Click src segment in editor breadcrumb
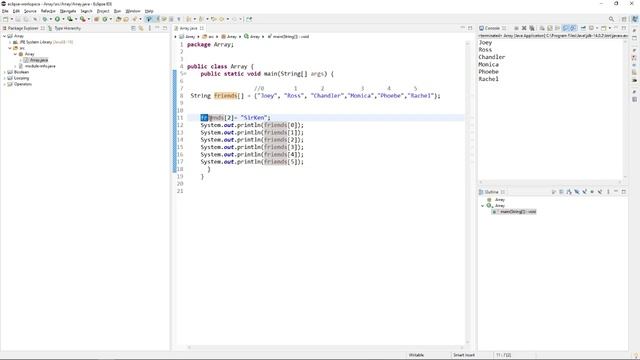This screenshot has height=360, width=640. [x=209, y=37]
